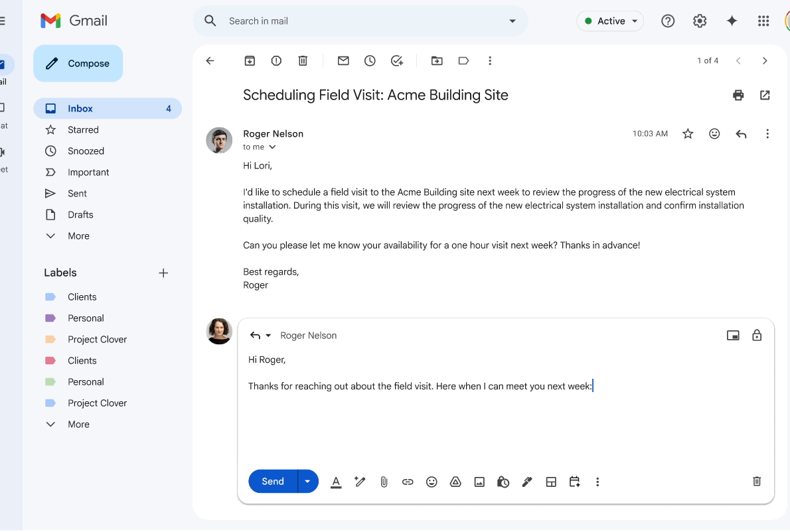Image resolution: width=790 pixels, height=532 pixels.
Task: Open the Active status selector
Action: point(609,21)
